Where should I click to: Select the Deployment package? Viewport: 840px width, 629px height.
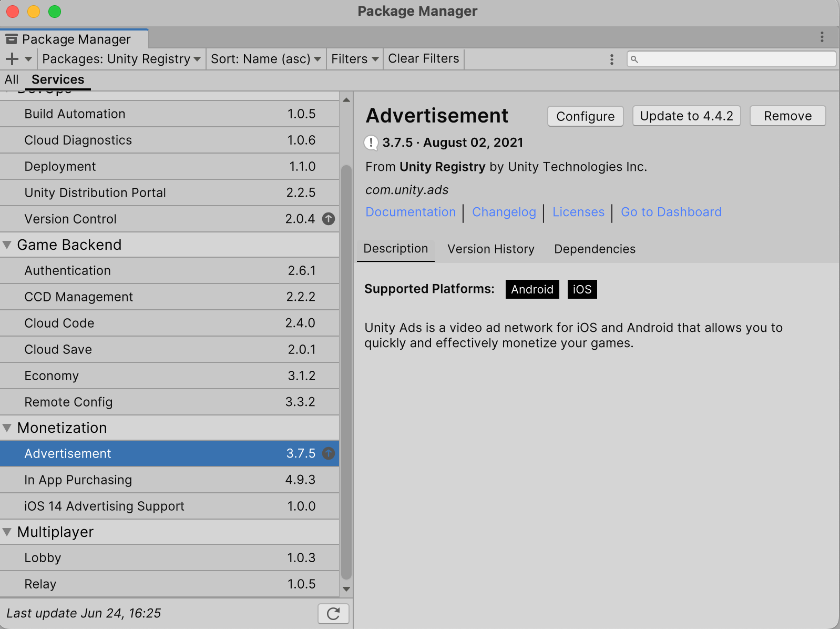(169, 166)
